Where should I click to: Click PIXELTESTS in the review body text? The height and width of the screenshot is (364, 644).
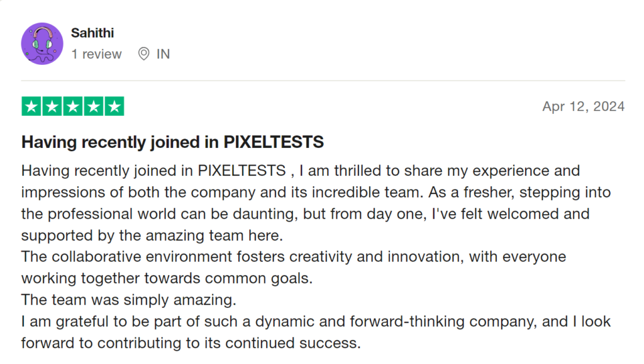[241, 171]
